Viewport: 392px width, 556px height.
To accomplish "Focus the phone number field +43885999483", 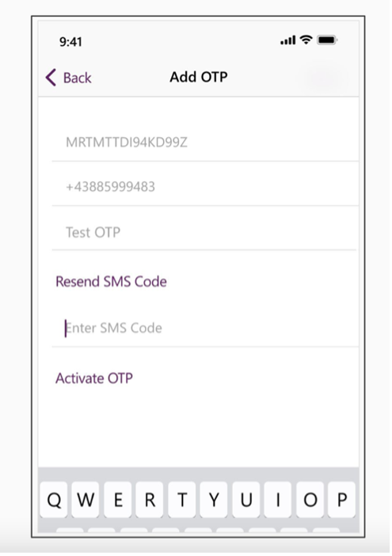I will point(205,187).
